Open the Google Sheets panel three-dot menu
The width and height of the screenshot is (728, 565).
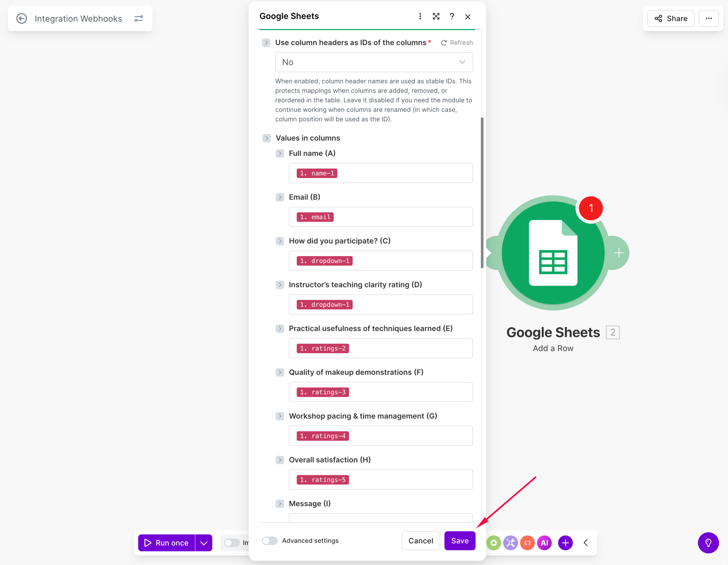click(420, 16)
